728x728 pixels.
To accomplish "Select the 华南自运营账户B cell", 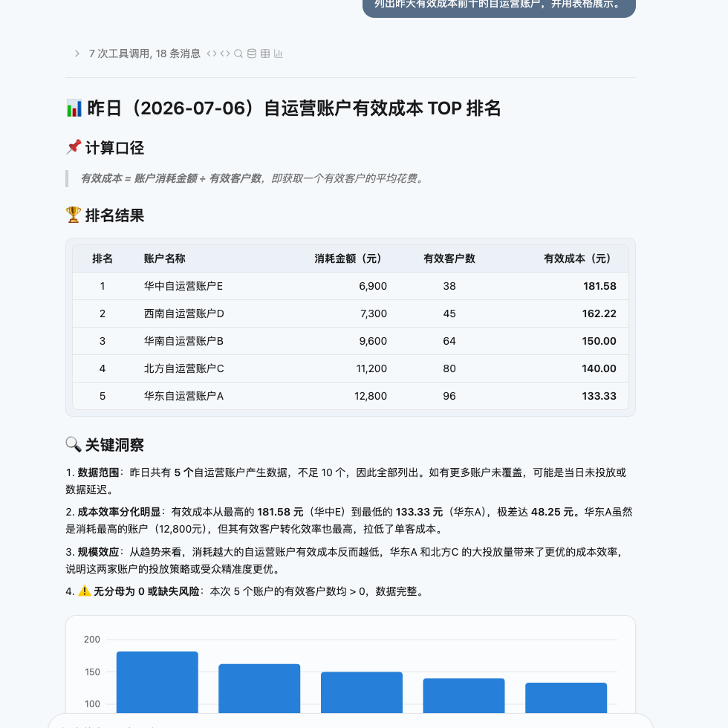I will [183, 341].
